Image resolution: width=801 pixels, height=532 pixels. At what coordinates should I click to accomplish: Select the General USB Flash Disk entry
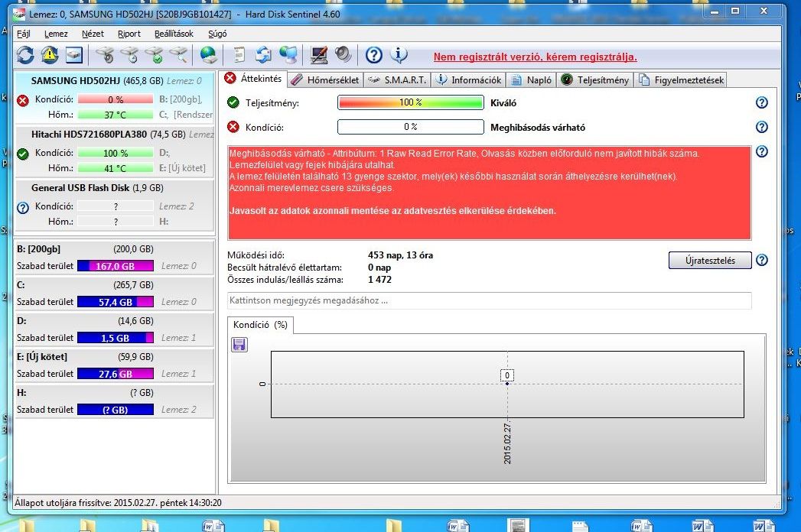point(115,206)
